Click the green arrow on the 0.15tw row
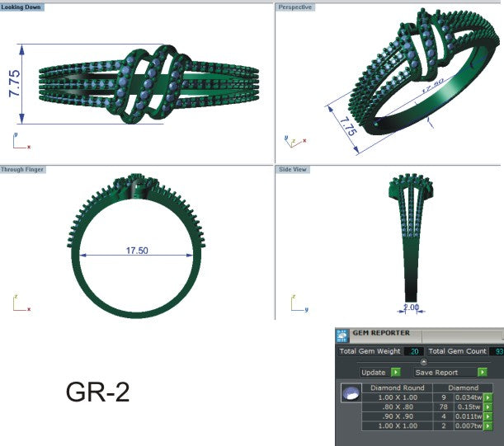This screenshot has width=504, height=446. pyautogui.click(x=488, y=407)
